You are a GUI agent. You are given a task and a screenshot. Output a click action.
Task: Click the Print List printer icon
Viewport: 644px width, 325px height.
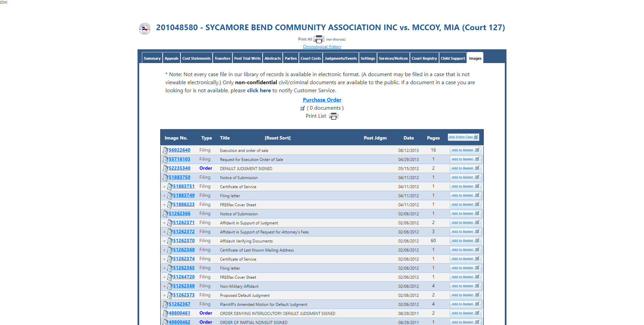click(x=334, y=116)
